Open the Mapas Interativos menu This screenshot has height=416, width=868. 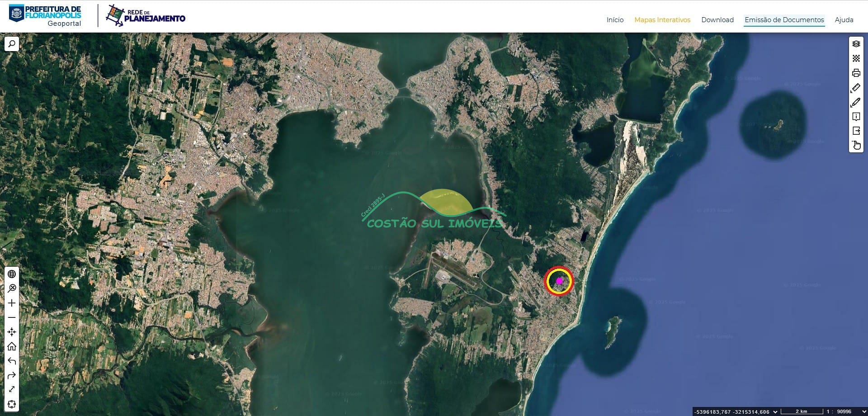tap(662, 20)
